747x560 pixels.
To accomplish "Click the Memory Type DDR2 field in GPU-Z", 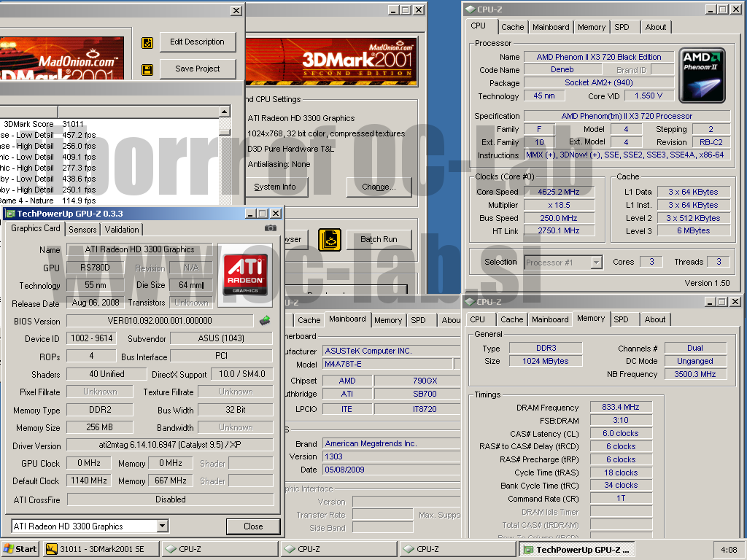I will coord(99,410).
